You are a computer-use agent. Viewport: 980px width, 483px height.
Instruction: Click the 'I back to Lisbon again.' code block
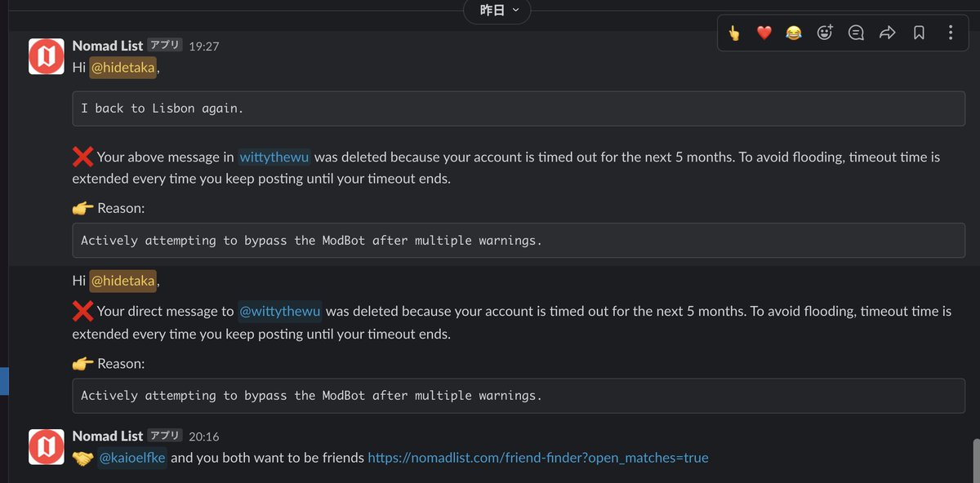click(519, 108)
